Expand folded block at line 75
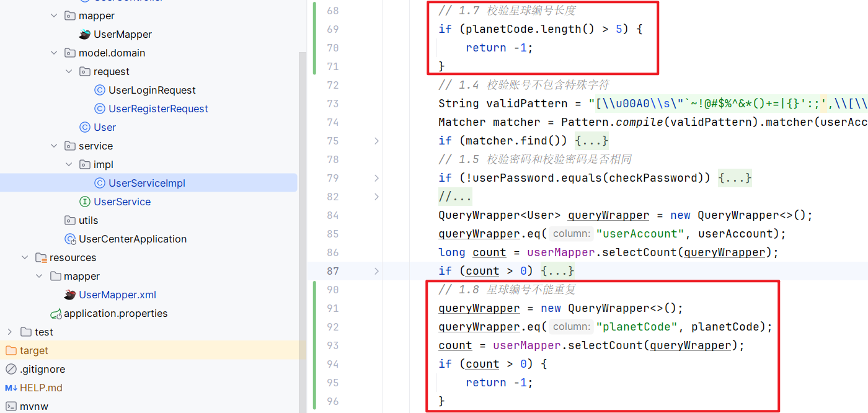The width and height of the screenshot is (868, 413). click(376, 141)
